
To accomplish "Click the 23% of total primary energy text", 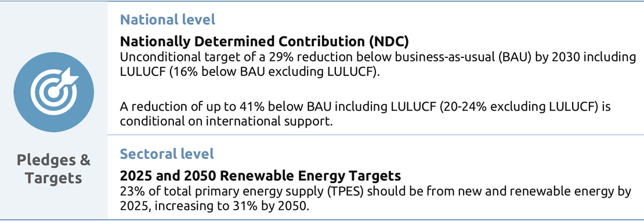I will click(x=375, y=192).
